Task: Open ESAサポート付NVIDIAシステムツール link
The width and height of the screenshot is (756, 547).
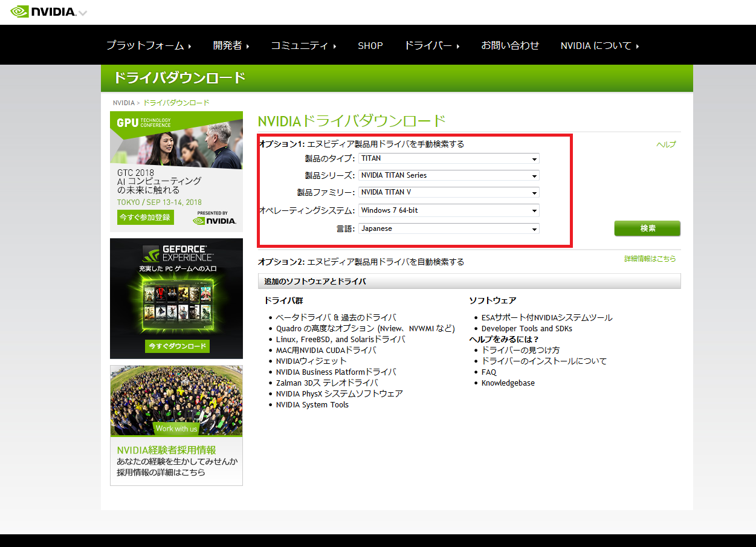Action: pyautogui.click(x=547, y=317)
